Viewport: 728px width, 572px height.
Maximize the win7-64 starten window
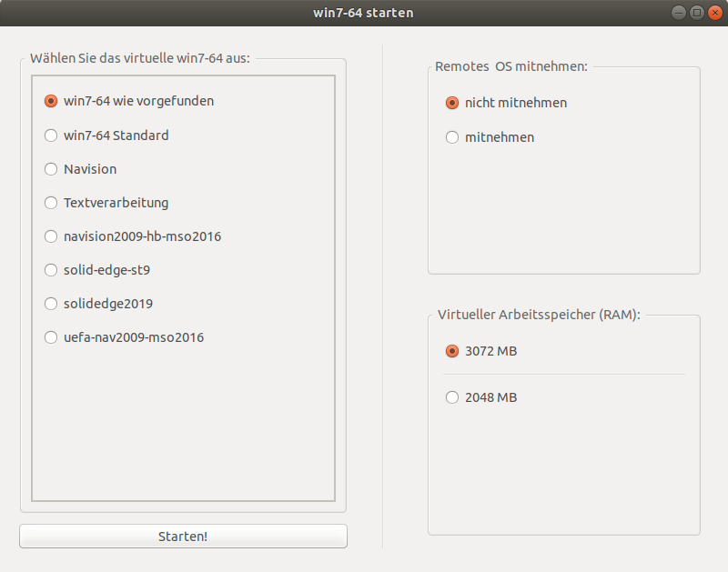[x=697, y=13]
